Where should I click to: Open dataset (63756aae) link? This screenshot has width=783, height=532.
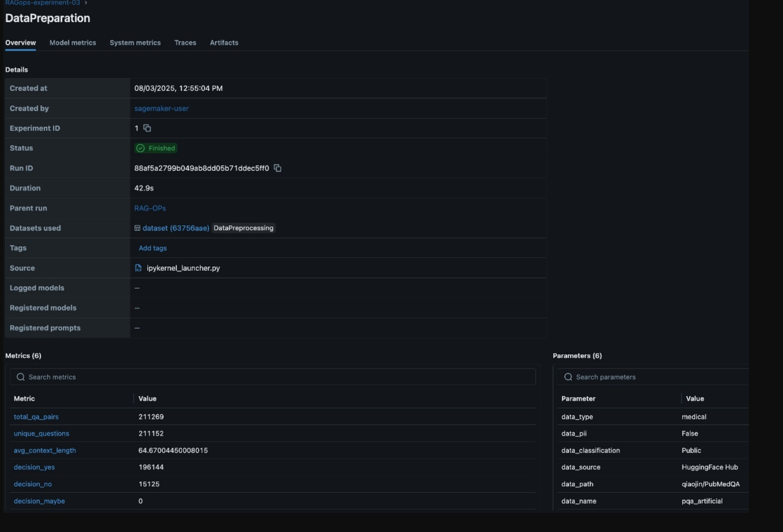pos(176,228)
